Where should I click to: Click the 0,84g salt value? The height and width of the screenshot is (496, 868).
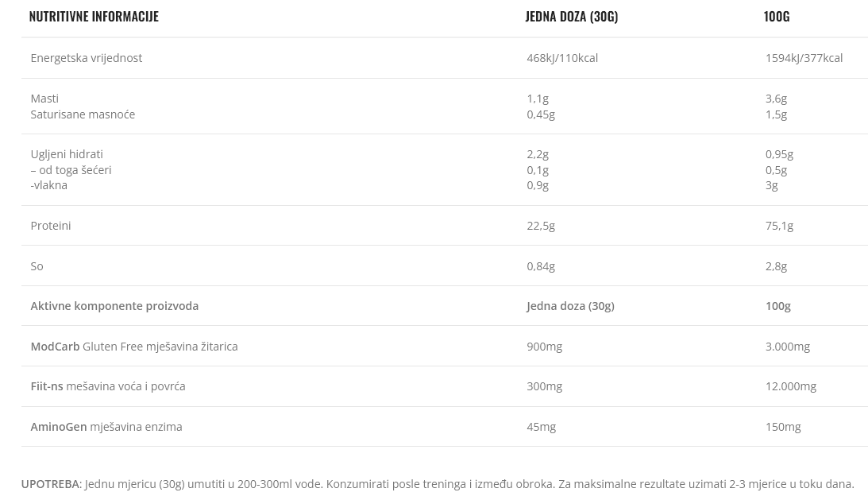pos(540,265)
